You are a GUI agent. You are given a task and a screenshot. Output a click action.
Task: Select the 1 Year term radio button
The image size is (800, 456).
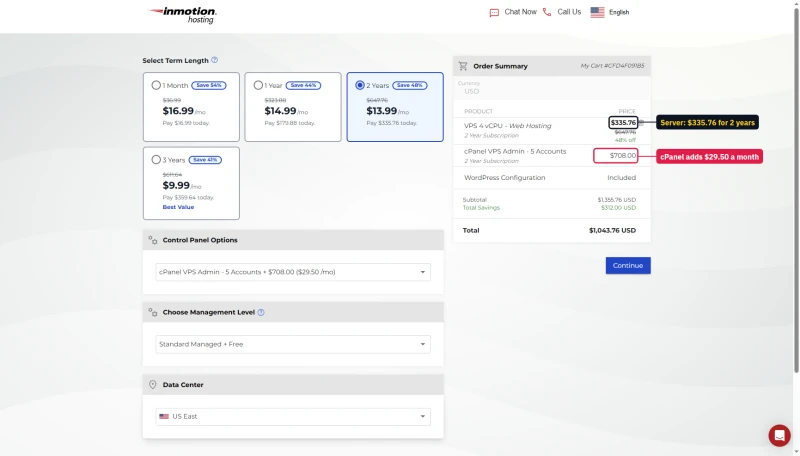point(258,85)
